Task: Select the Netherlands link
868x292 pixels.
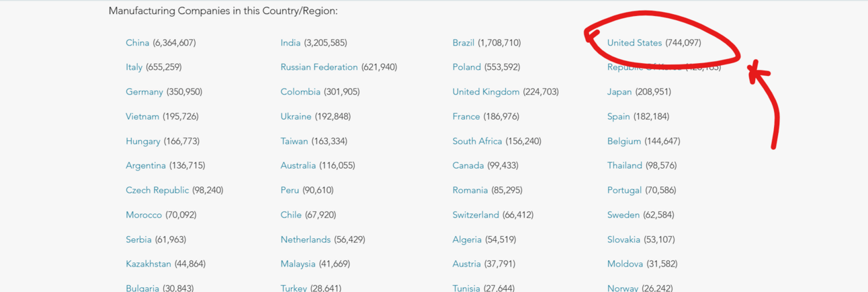Action: click(x=306, y=240)
